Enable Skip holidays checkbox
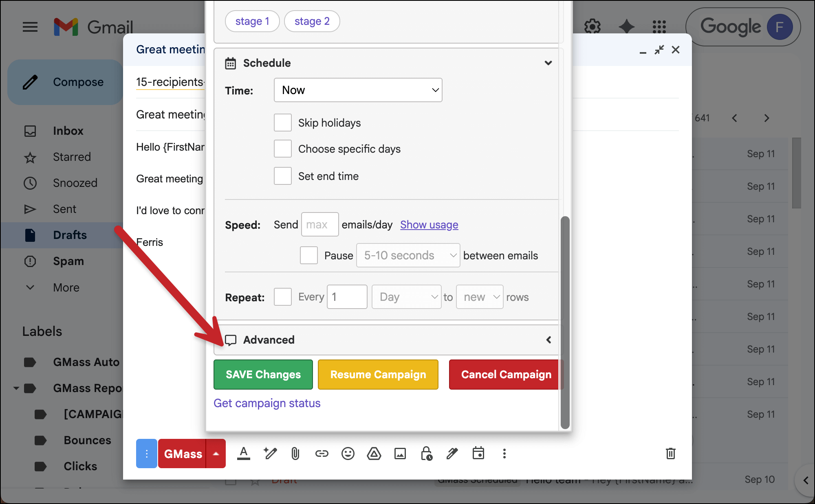 [283, 123]
